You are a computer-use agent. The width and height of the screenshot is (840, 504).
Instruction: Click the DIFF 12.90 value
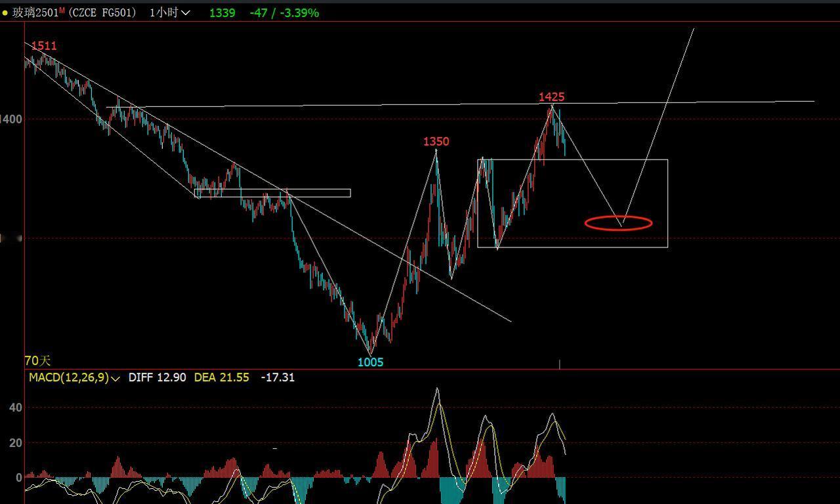click(x=157, y=378)
